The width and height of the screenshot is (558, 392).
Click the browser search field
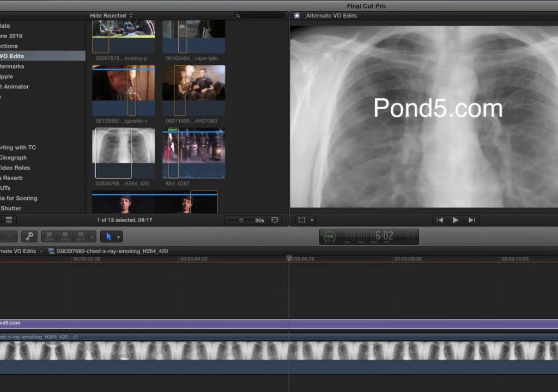pyautogui.click(x=260, y=16)
